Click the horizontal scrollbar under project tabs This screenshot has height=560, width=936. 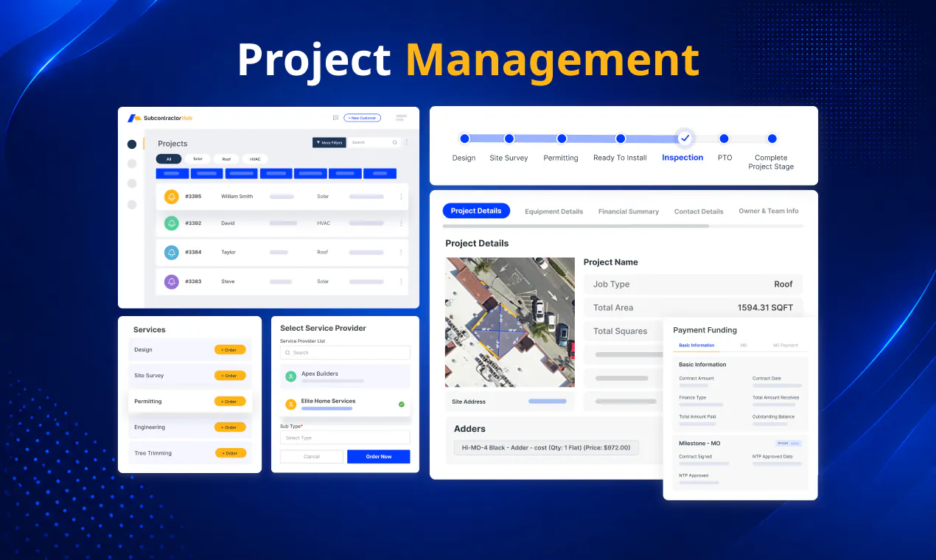(x=576, y=226)
